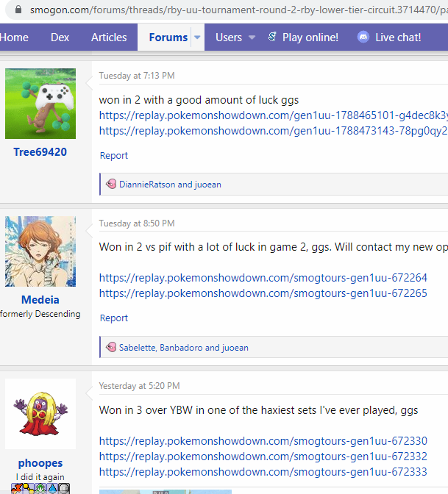Open replay link smogtours-gen1uu-672332

pyautogui.click(x=263, y=456)
